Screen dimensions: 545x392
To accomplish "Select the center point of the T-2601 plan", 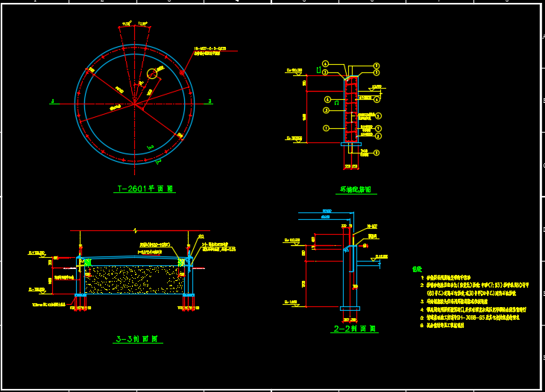I will coord(134,104).
